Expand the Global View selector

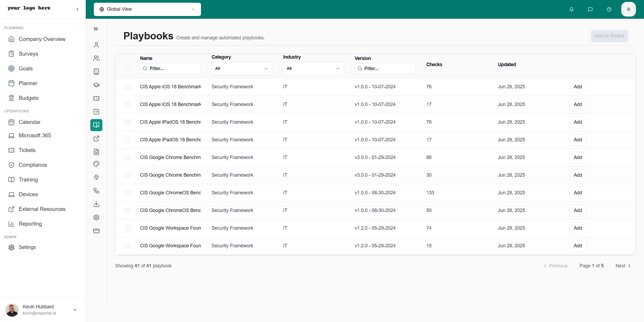point(147,9)
